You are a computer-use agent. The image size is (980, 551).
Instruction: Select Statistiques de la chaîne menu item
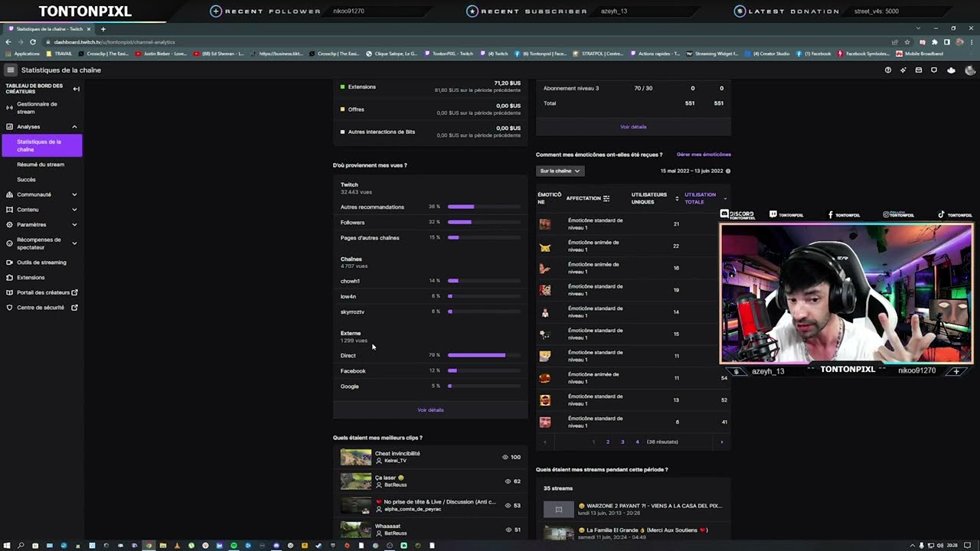click(x=41, y=145)
